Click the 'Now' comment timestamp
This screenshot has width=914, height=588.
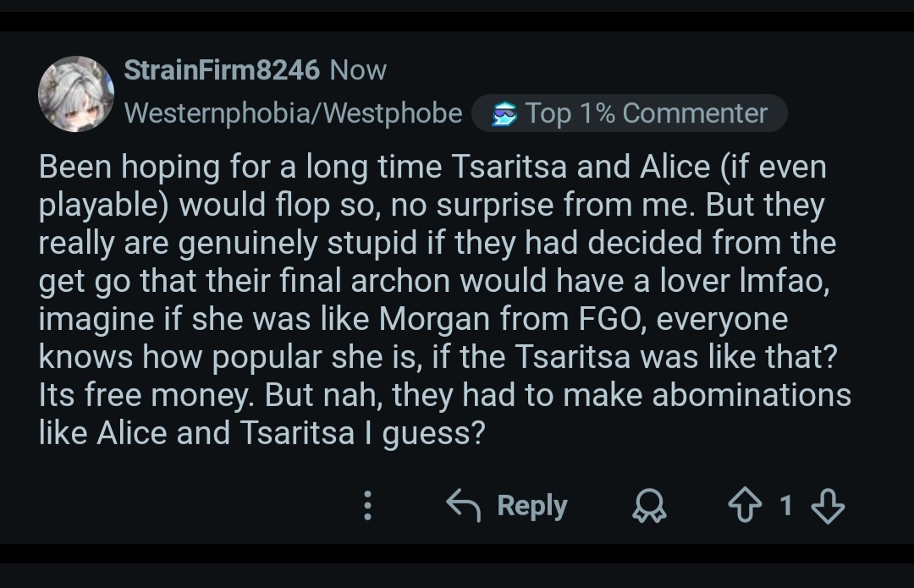pyautogui.click(x=358, y=70)
